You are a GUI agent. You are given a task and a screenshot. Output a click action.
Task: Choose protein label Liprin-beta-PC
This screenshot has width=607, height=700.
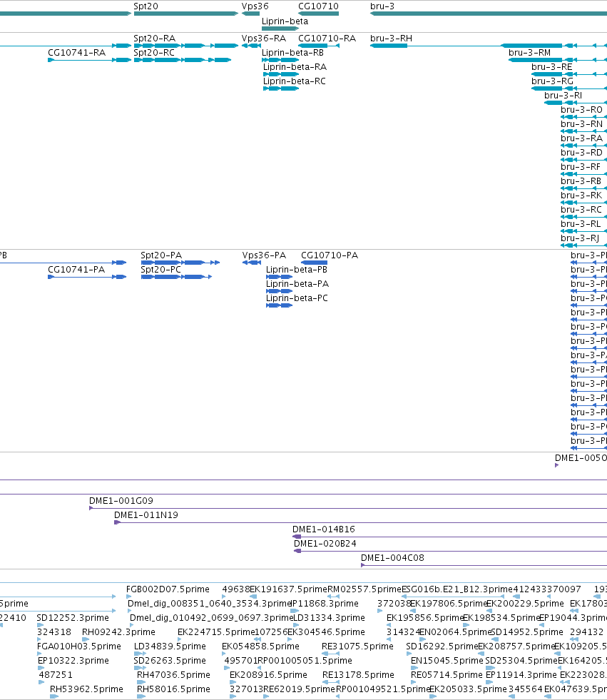[x=297, y=298]
